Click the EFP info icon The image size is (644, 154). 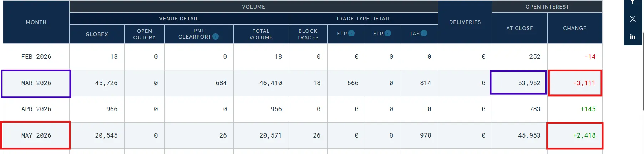[351, 33]
